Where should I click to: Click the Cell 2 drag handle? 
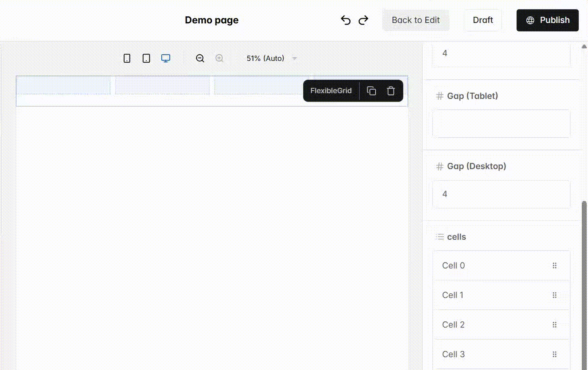click(554, 325)
